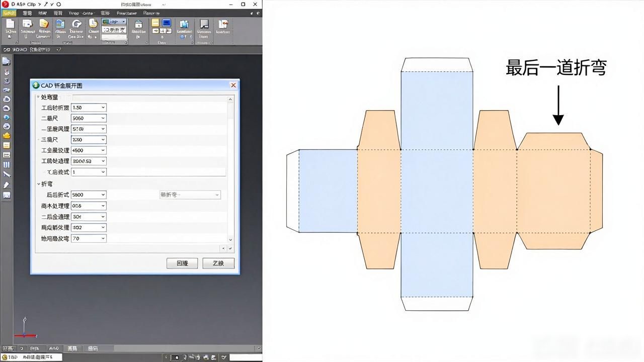Click the blank page icon in the ribbon
Image resolution: width=644 pixels, height=362 pixels.
click(x=10, y=24)
